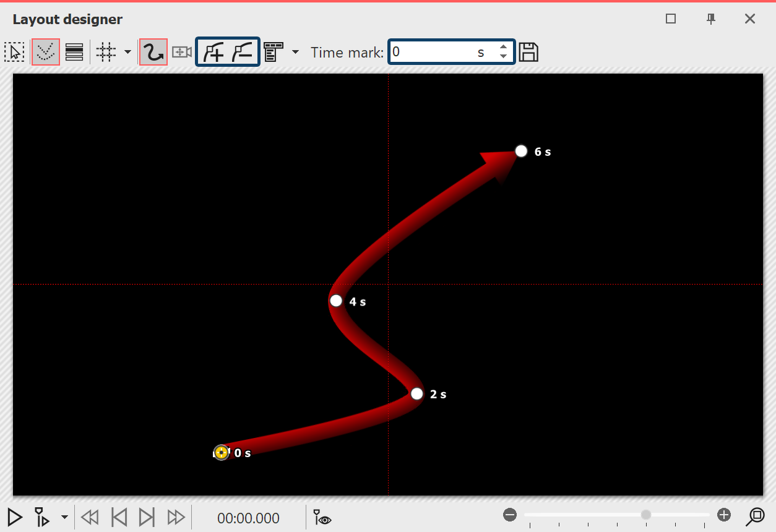
Task: Expand the align objects dropdown arrow
Action: [295, 52]
